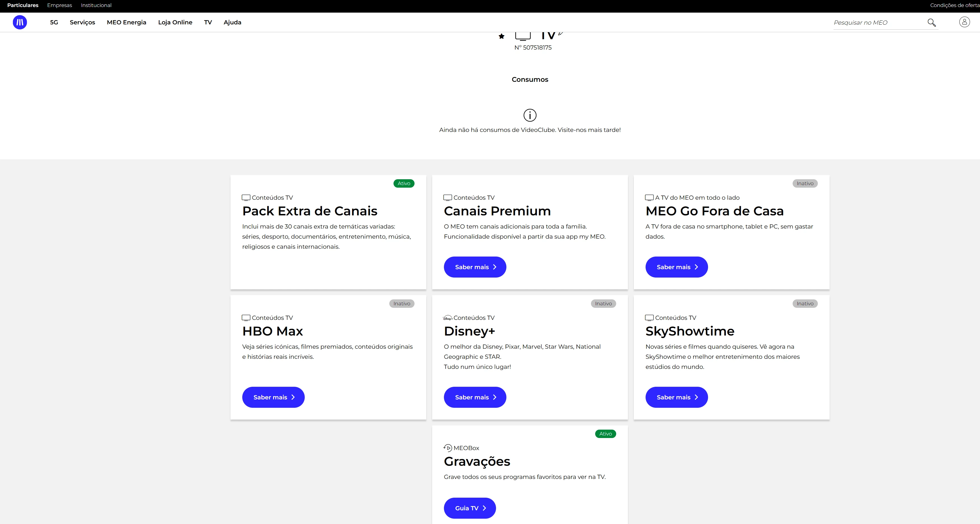Click the Disney logo icon on Disney+ card

447,318
